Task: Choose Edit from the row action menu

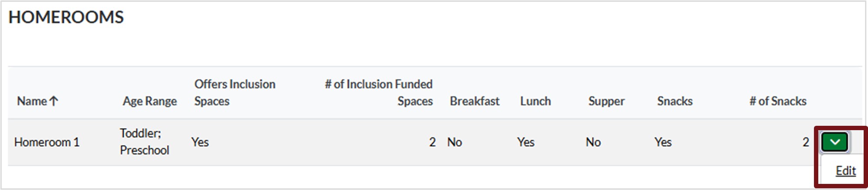Action: [845, 171]
